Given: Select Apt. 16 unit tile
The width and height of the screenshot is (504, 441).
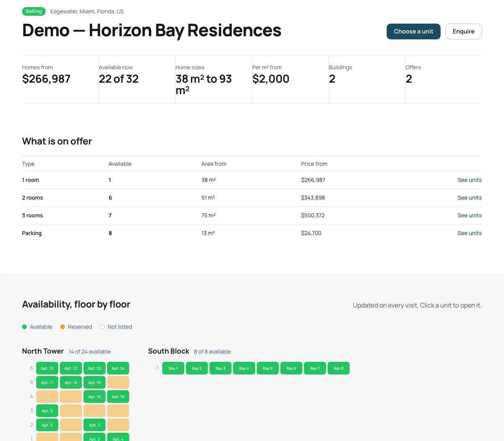Looking at the screenshot, I should coord(118,397).
